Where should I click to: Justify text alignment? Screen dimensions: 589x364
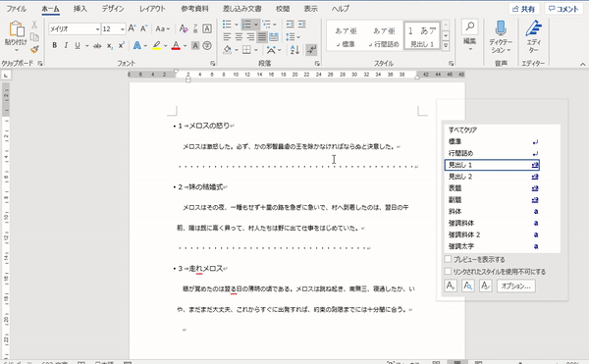pos(262,36)
